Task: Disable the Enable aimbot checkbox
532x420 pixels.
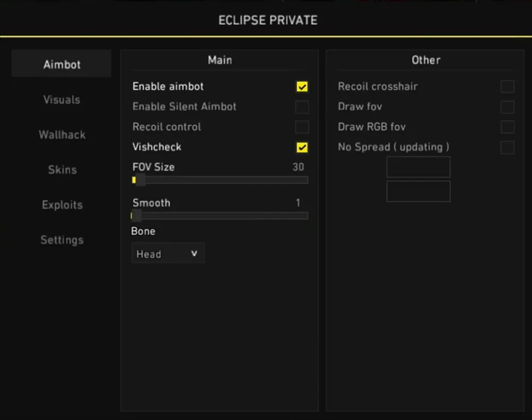Action: (302, 87)
